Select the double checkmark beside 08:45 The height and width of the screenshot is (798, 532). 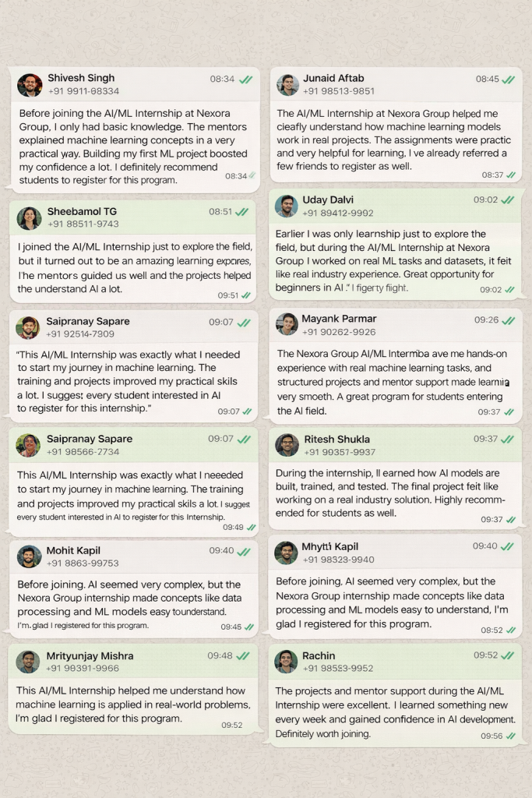tap(509, 78)
